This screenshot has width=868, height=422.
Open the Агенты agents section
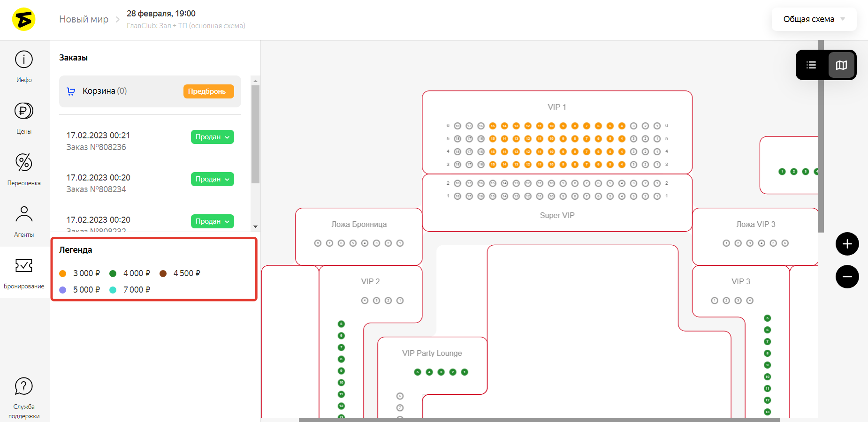[24, 221]
